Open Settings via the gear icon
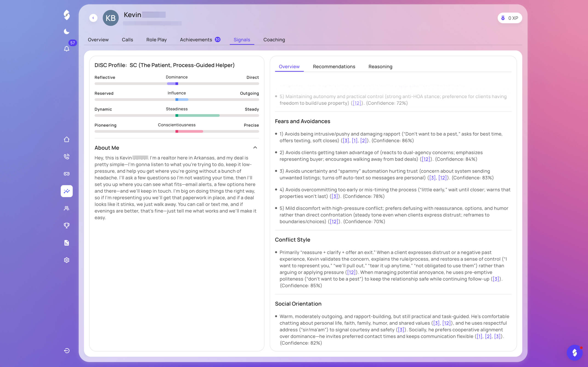Viewport: 588px width, 367px height. pos(67,260)
